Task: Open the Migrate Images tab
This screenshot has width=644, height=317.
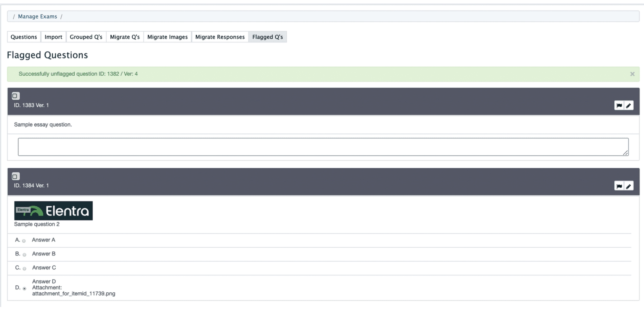Action: [167, 37]
